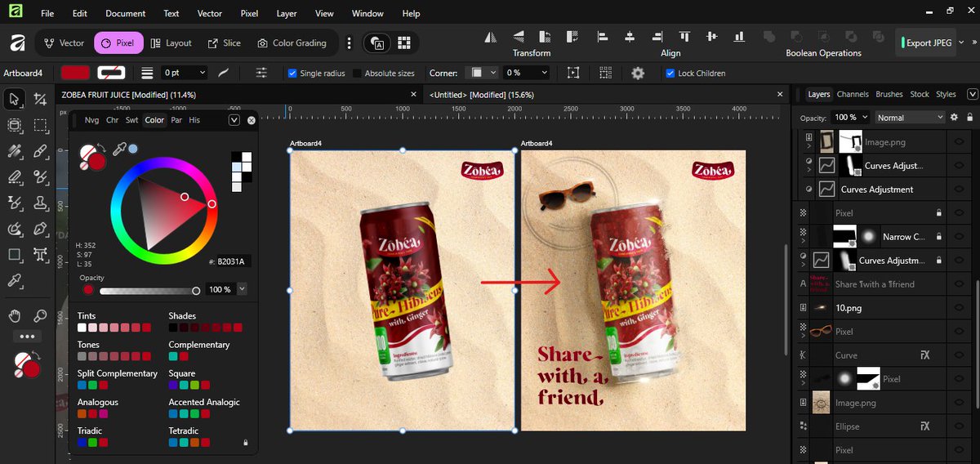Select the Frame Text tool
The image size is (980, 464).
[40, 255]
